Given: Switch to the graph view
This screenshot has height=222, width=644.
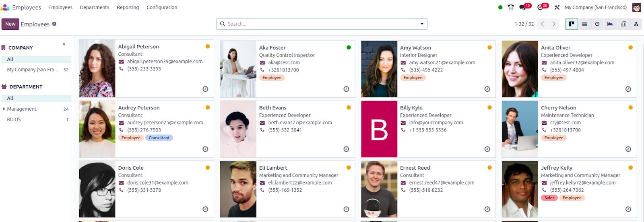Looking at the screenshot, I should [610, 24].
